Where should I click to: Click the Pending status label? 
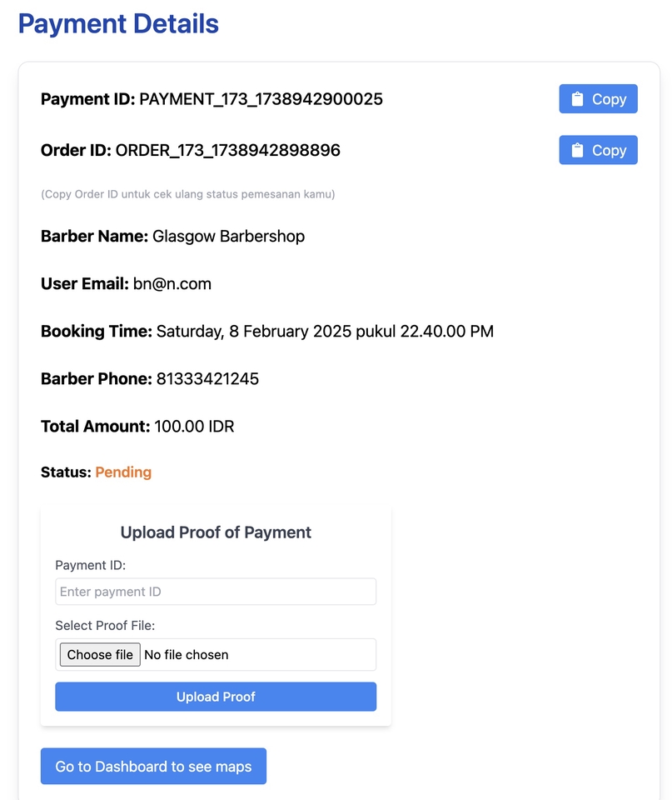123,472
